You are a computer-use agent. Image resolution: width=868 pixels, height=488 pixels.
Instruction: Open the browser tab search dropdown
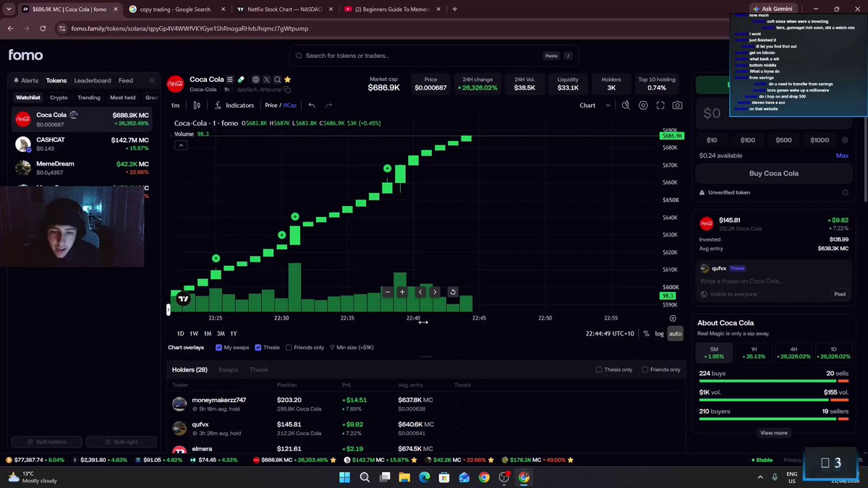point(7,9)
